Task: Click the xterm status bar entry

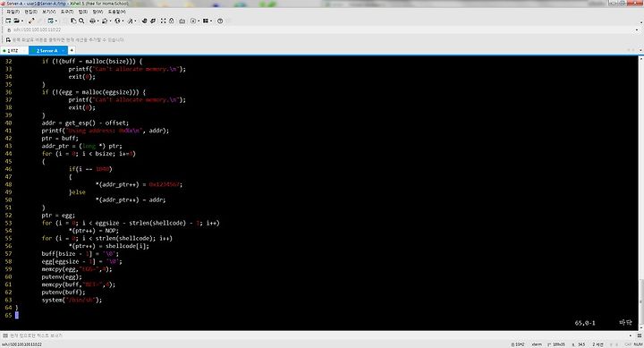Action: click(x=537, y=344)
